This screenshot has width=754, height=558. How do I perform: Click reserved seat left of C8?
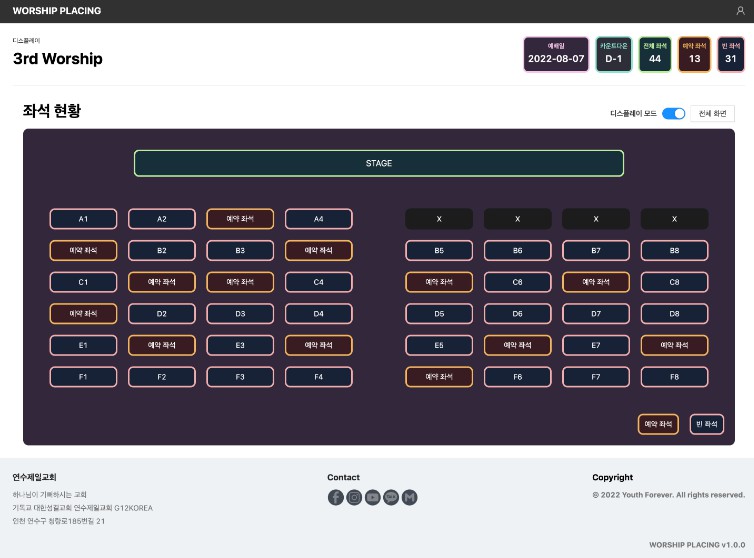tap(596, 282)
